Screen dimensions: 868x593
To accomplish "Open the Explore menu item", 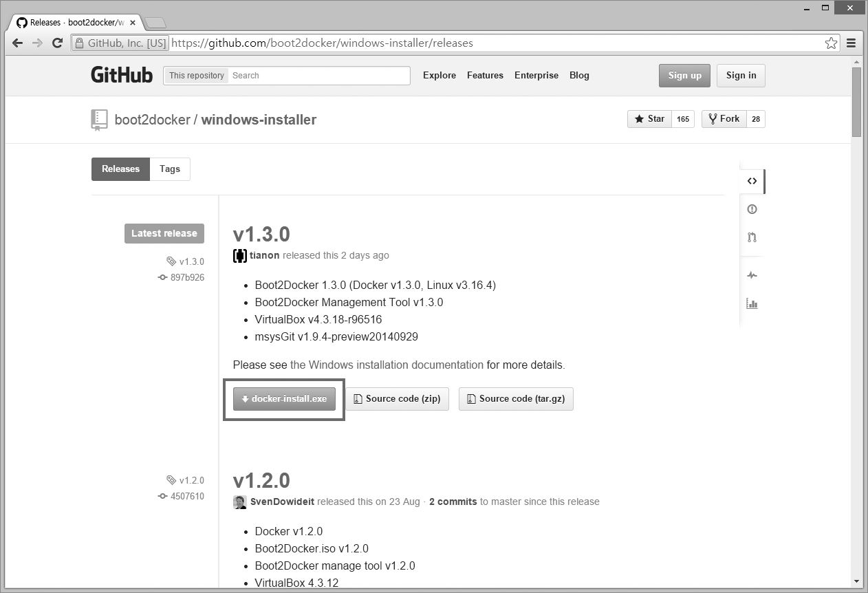I will coord(440,75).
